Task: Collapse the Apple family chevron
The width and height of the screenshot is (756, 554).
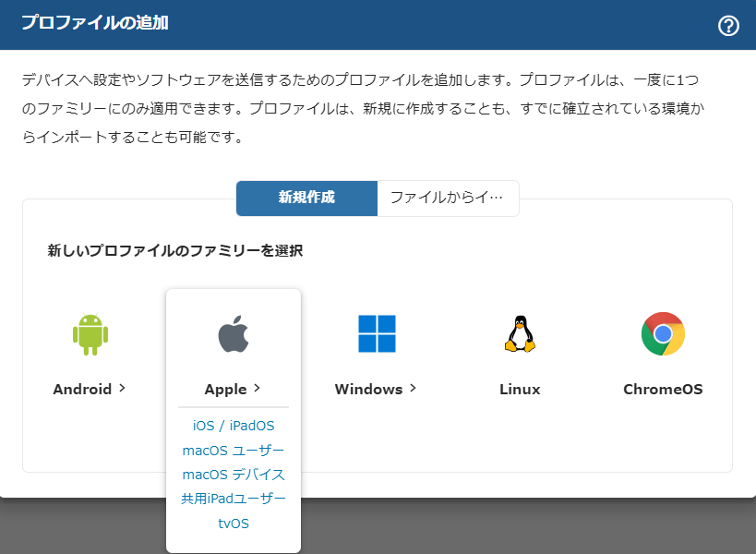Action: [257, 388]
